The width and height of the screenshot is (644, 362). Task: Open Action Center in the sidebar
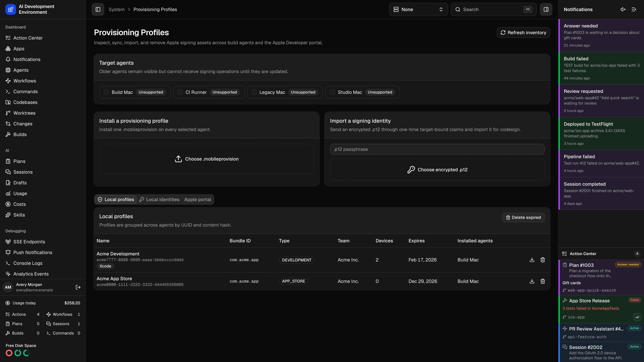tap(43, 38)
